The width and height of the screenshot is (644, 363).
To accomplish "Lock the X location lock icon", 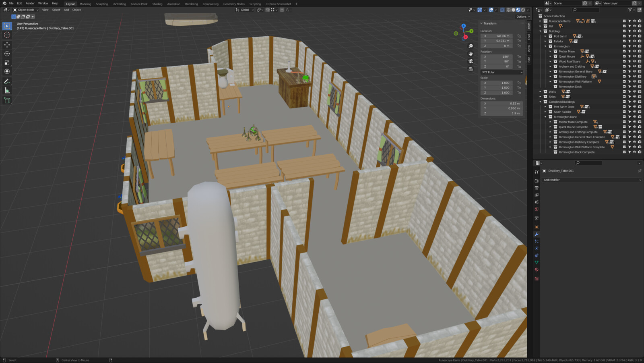I will click(x=519, y=36).
